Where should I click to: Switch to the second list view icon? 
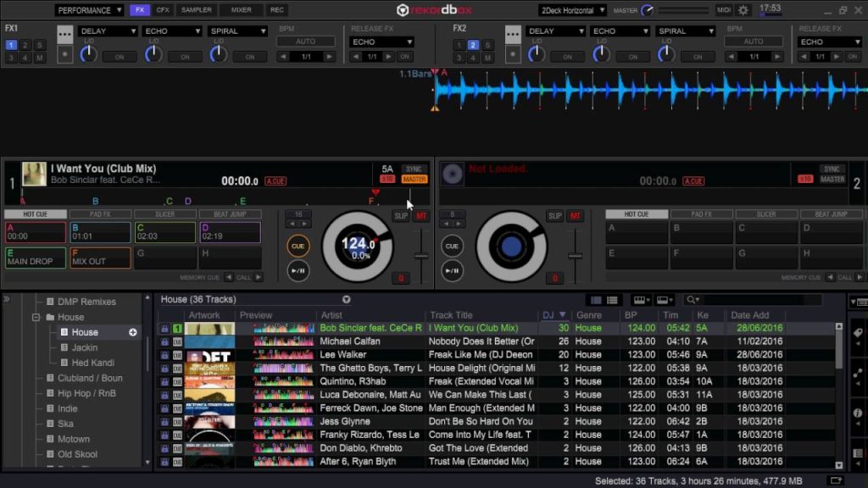click(x=612, y=300)
